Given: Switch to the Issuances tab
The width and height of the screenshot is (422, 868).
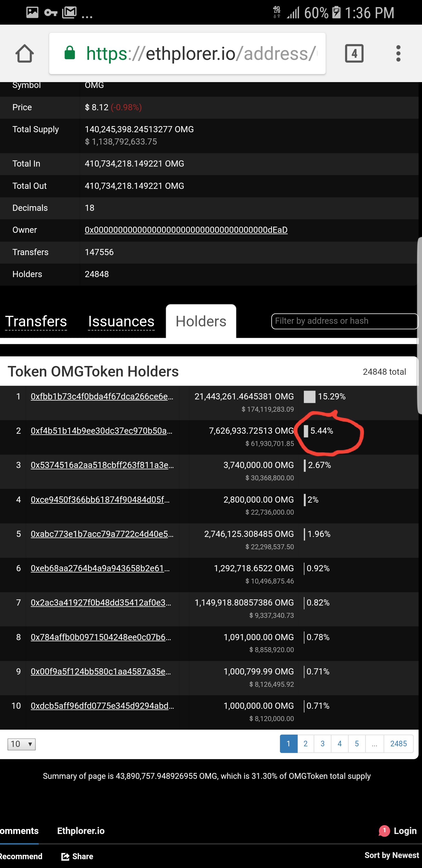Looking at the screenshot, I should pyautogui.click(x=121, y=321).
